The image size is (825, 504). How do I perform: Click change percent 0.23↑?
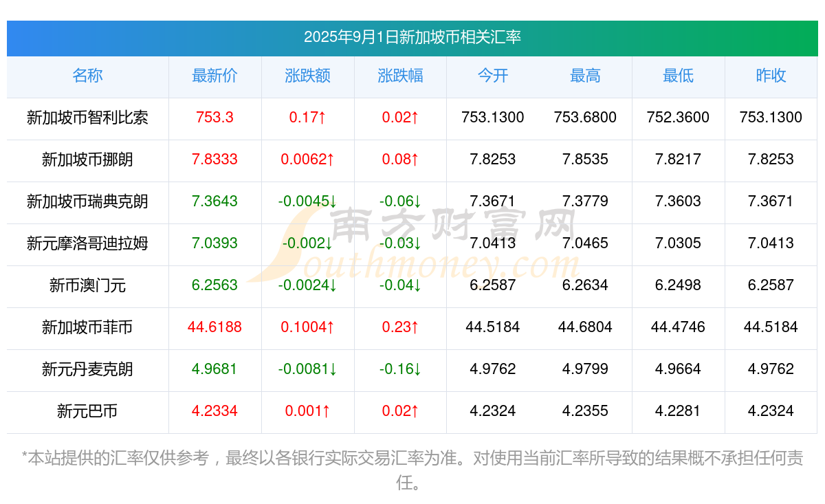coord(400,327)
